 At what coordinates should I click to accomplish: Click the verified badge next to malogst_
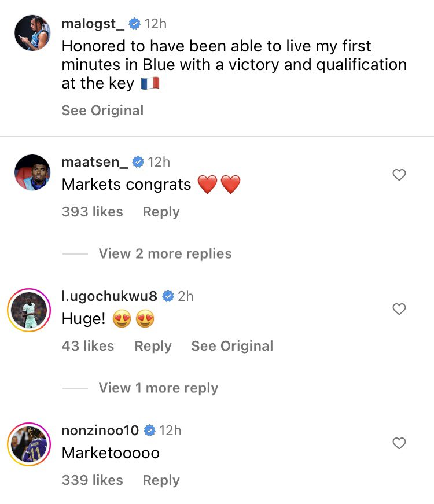pos(135,24)
